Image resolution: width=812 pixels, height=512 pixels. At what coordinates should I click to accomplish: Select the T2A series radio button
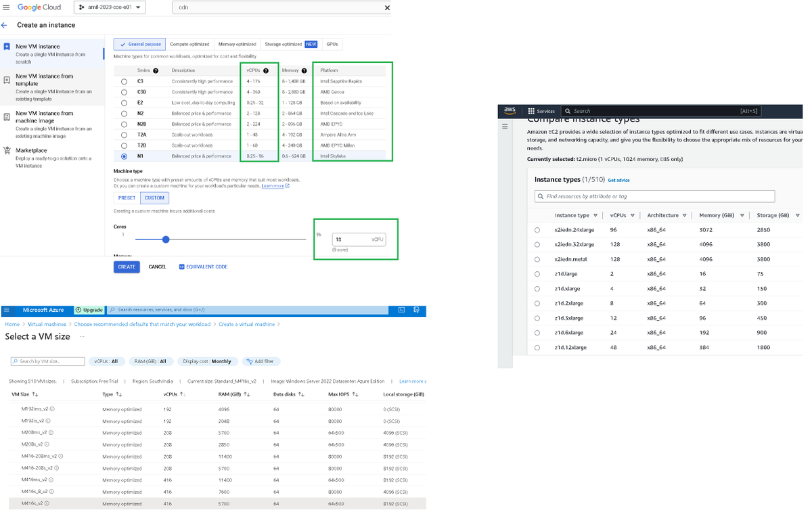click(x=124, y=135)
